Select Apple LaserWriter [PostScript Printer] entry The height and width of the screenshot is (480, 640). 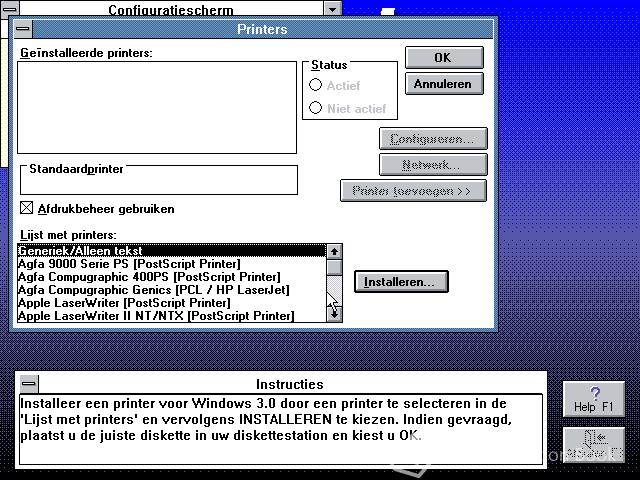[172, 303]
